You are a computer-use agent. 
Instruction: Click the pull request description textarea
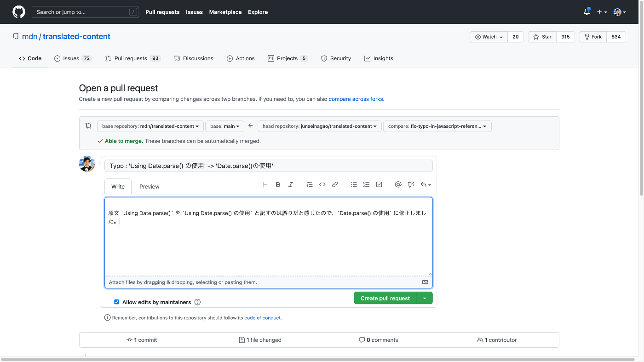(269, 237)
